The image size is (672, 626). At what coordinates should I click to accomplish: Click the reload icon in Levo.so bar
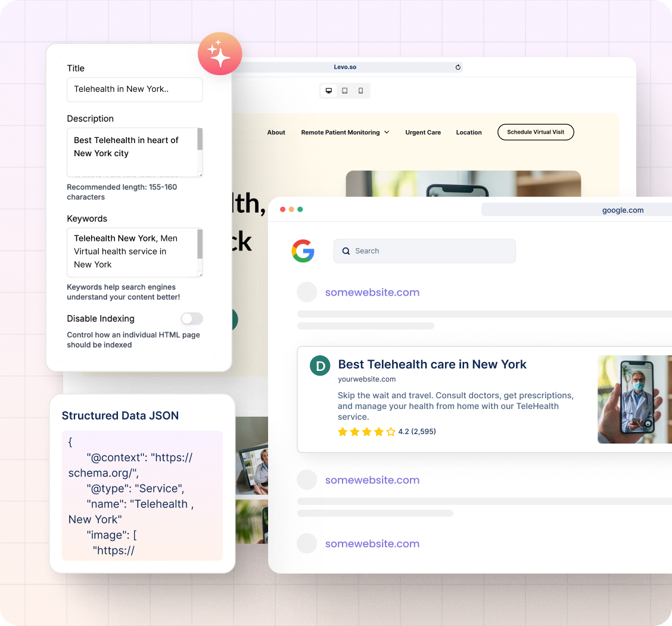click(458, 67)
